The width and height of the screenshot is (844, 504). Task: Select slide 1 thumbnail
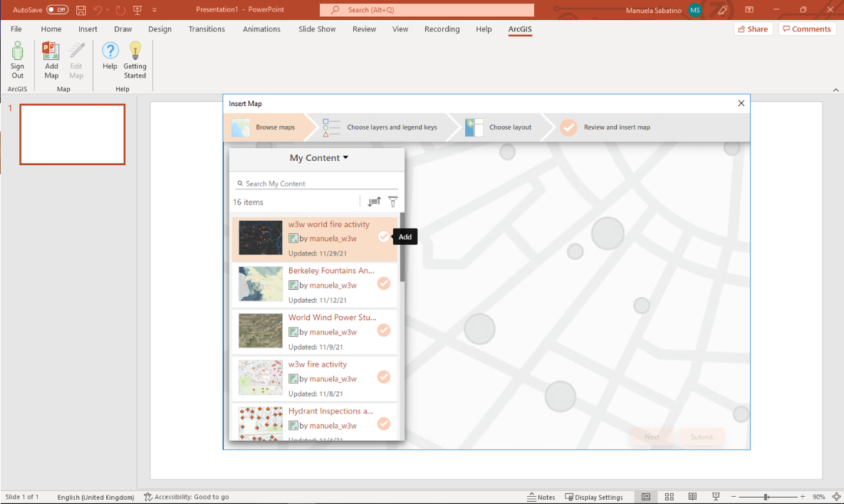73,134
